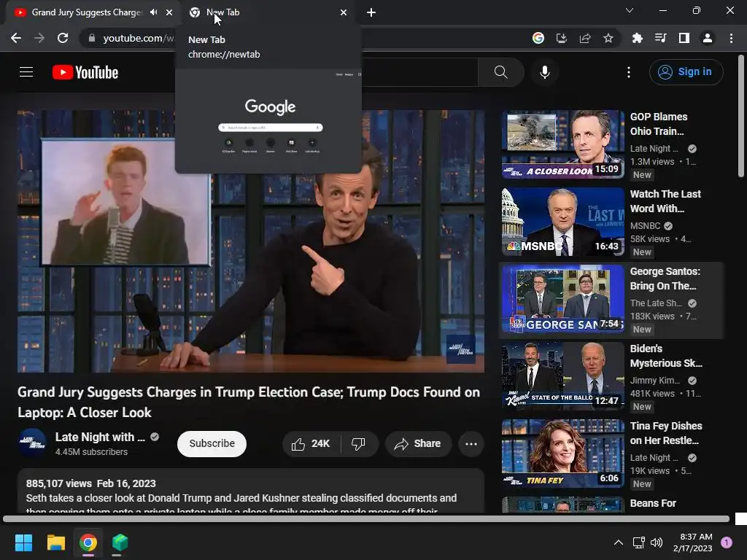Open Chrome three-dot menu
Image resolution: width=747 pixels, height=560 pixels.
click(x=731, y=38)
